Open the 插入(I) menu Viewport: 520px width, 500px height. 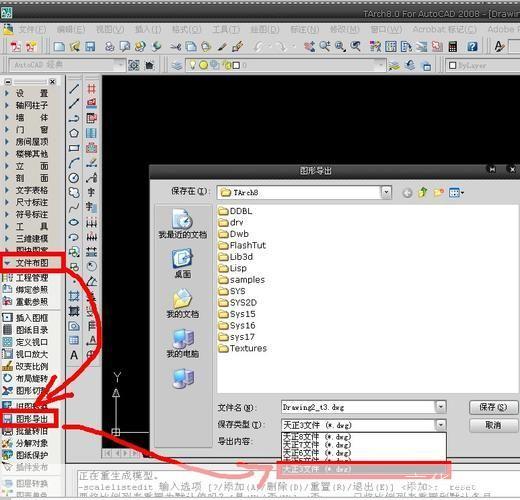(148, 30)
